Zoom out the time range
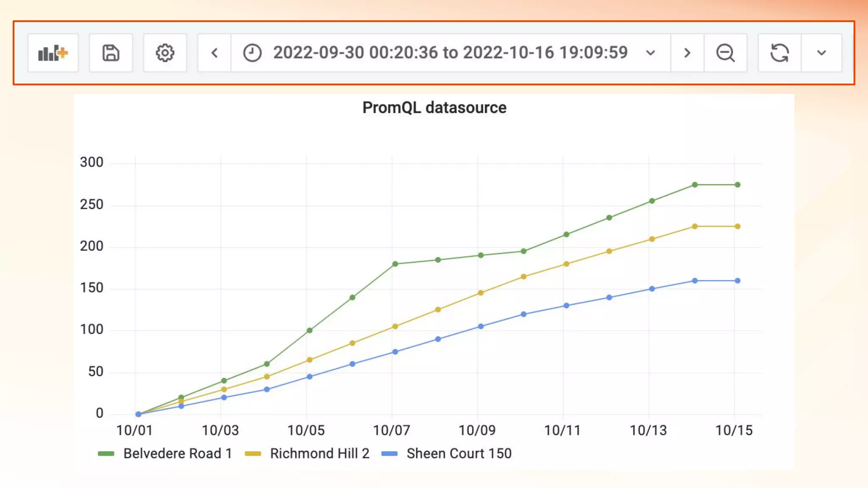 click(x=725, y=53)
